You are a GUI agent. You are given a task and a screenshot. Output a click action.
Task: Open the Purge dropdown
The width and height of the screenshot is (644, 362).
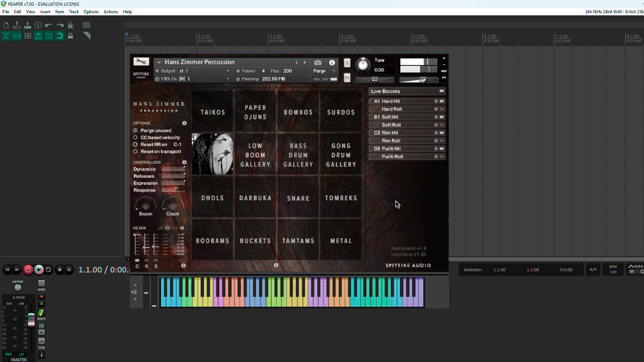click(x=324, y=71)
